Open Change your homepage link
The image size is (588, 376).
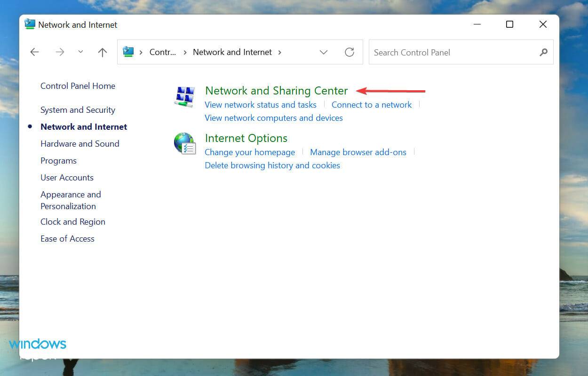[250, 152]
